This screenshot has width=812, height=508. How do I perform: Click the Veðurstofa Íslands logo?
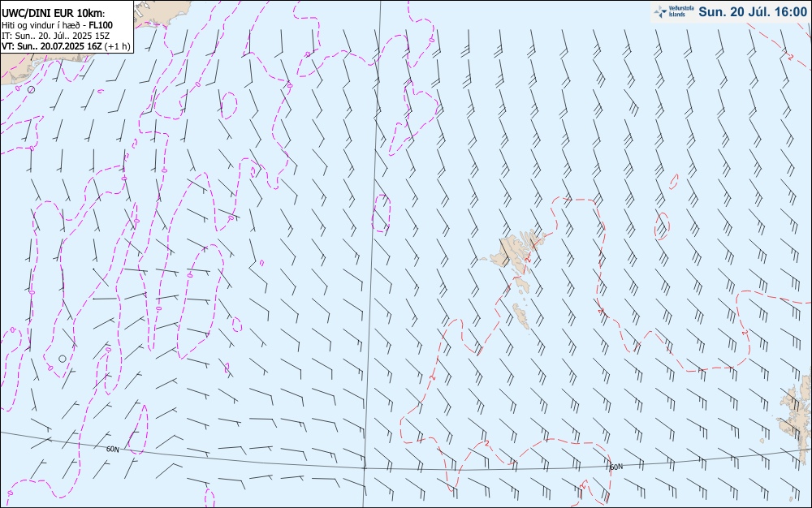pyautogui.click(x=674, y=11)
